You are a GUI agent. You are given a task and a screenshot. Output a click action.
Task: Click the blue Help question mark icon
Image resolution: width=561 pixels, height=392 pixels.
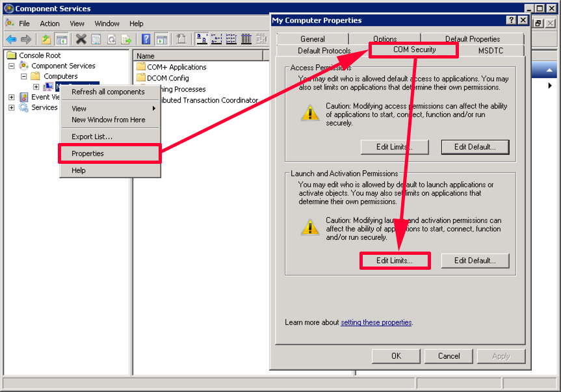[146, 39]
